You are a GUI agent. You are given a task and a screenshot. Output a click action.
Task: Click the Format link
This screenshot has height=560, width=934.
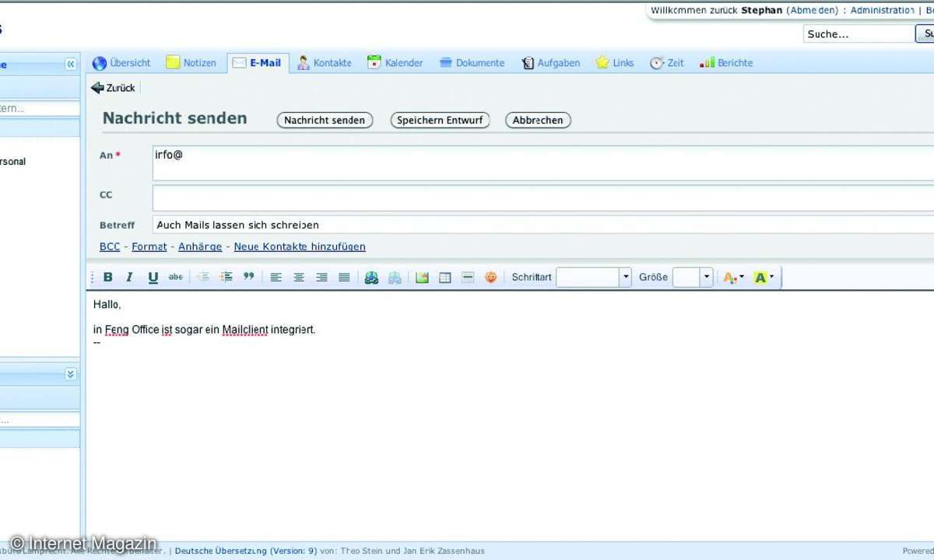pos(149,247)
